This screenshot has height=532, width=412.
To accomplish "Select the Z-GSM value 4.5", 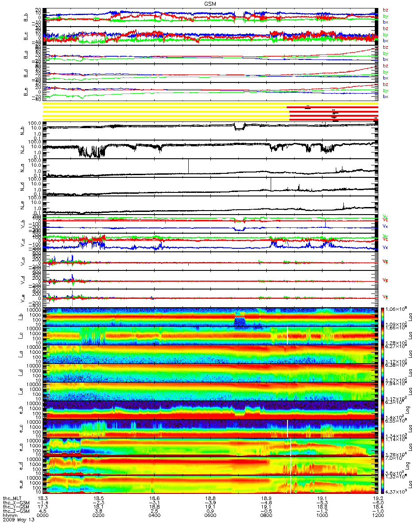I will (x=43, y=512).
